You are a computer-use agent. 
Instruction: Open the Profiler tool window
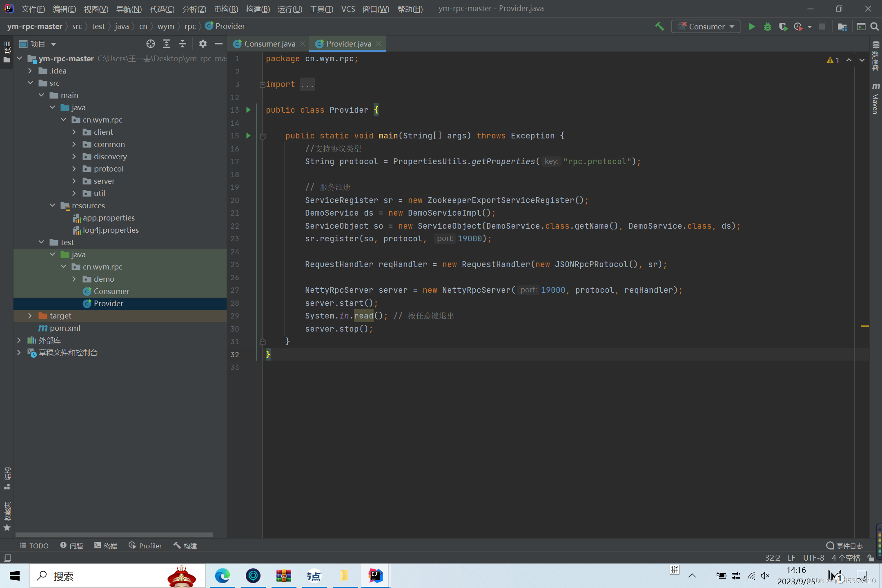tap(145, 546)
